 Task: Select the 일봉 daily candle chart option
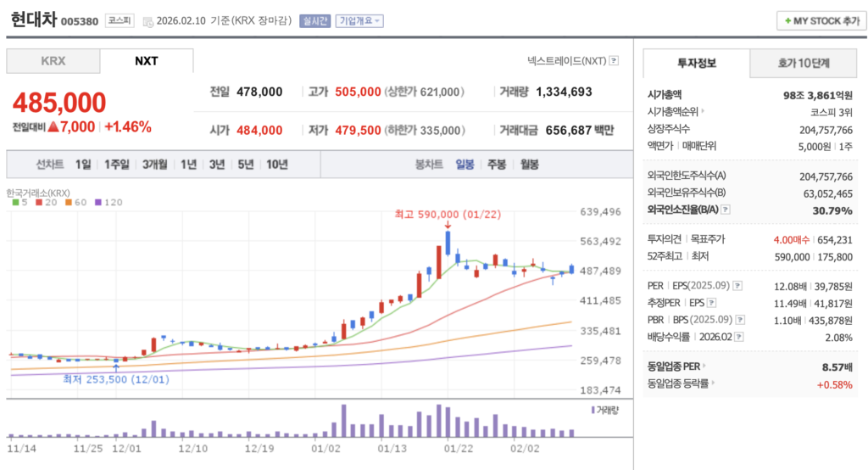(465, 165)
